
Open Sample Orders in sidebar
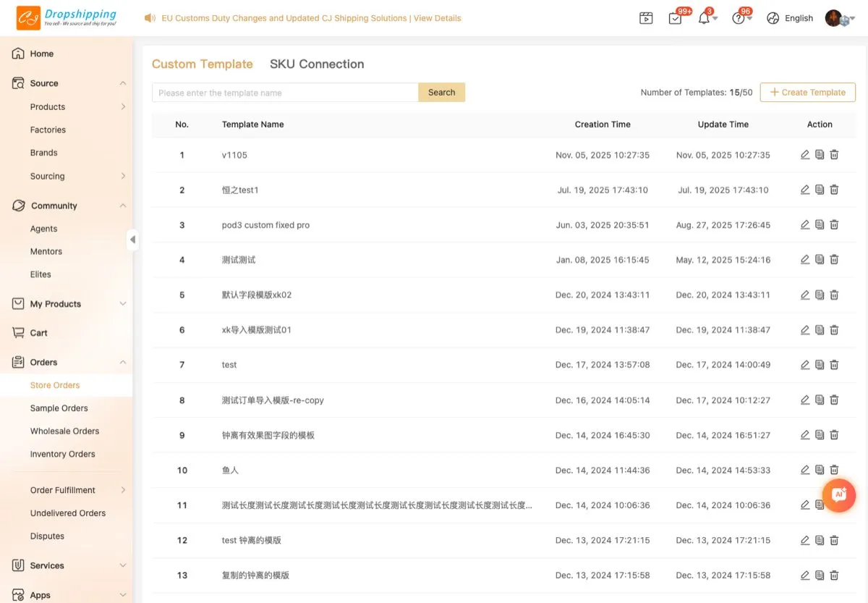click(59, 408)
